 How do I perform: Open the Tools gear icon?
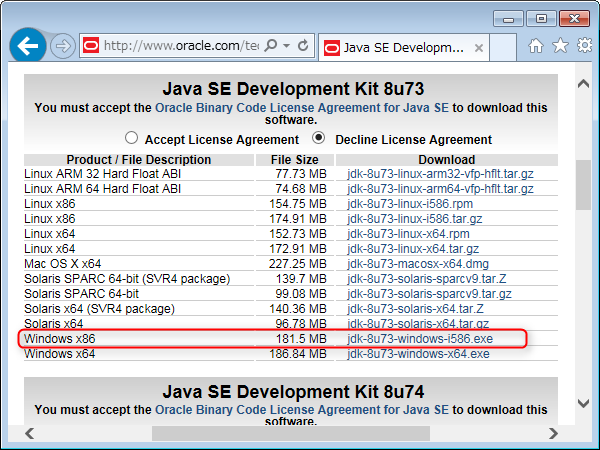585,46
